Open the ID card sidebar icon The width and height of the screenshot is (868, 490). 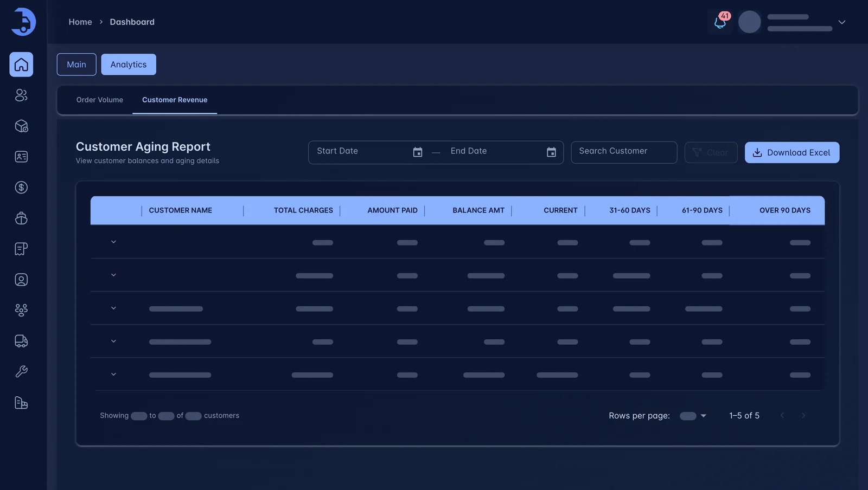[x=21, y=157]
